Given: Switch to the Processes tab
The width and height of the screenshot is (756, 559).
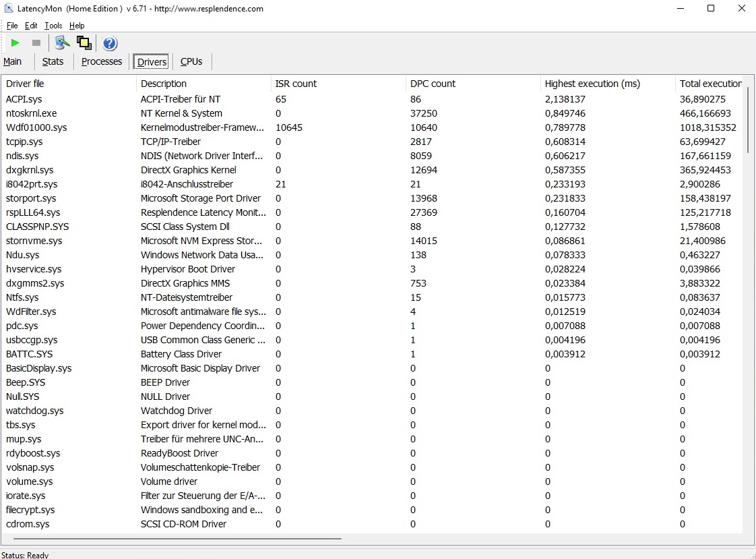Looking at the screenshot, I should tap(102, 62).
